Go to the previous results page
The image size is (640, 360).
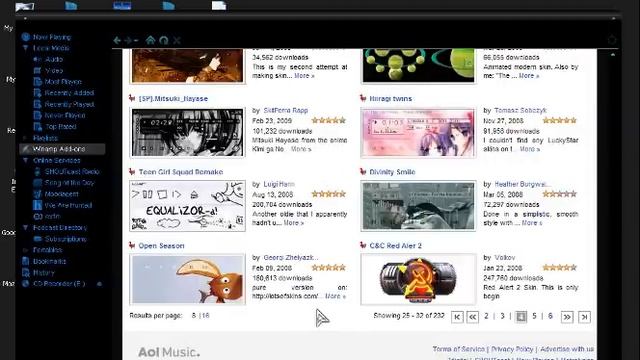click(473, 317)
